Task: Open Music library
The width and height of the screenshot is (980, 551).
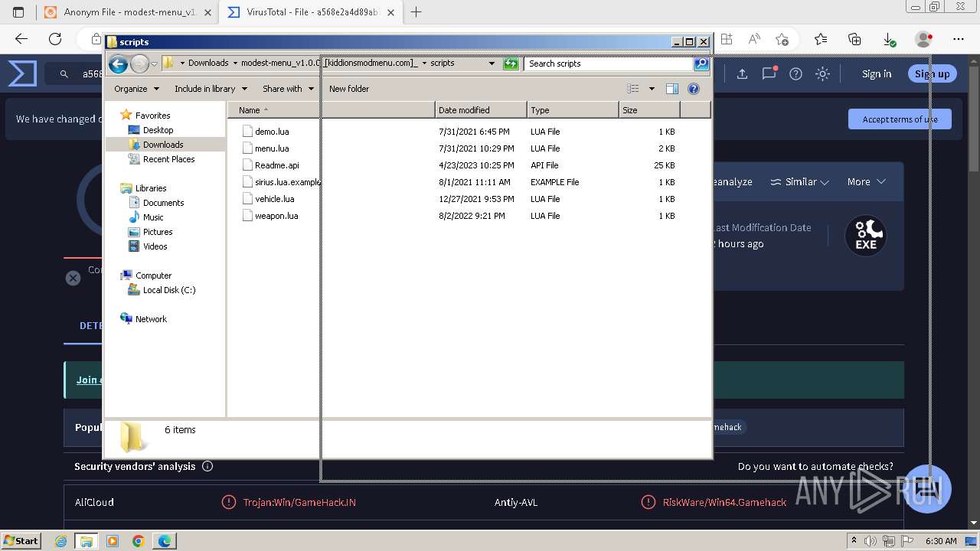Action: tap(153, 217)
